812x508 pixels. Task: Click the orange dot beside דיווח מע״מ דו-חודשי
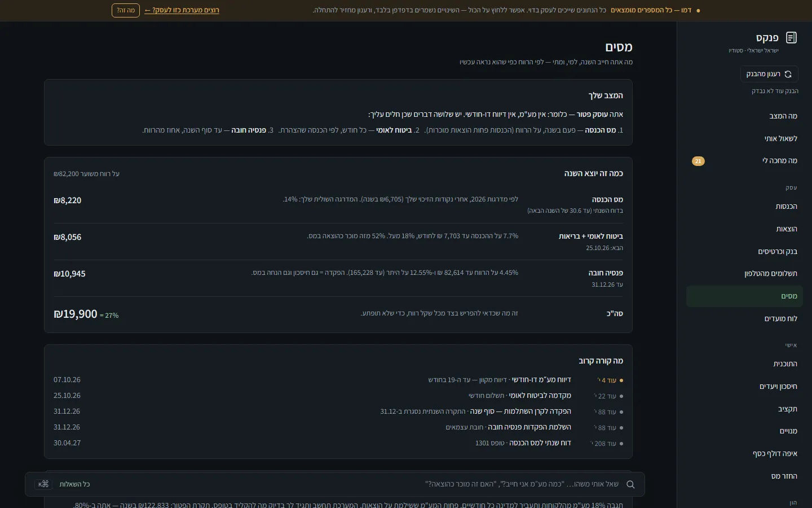621,380
